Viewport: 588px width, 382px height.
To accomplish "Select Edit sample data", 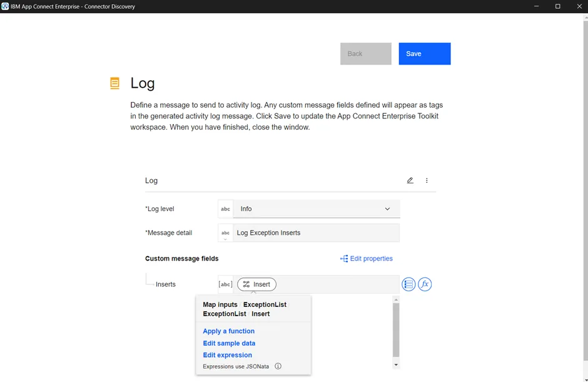I will coord(229,343).
